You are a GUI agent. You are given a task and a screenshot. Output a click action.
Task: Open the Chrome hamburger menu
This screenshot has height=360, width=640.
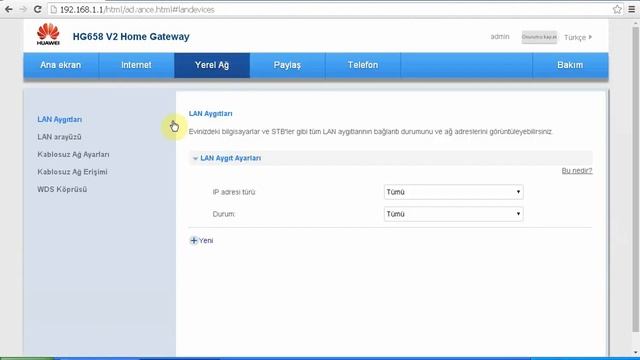[631, 9]
